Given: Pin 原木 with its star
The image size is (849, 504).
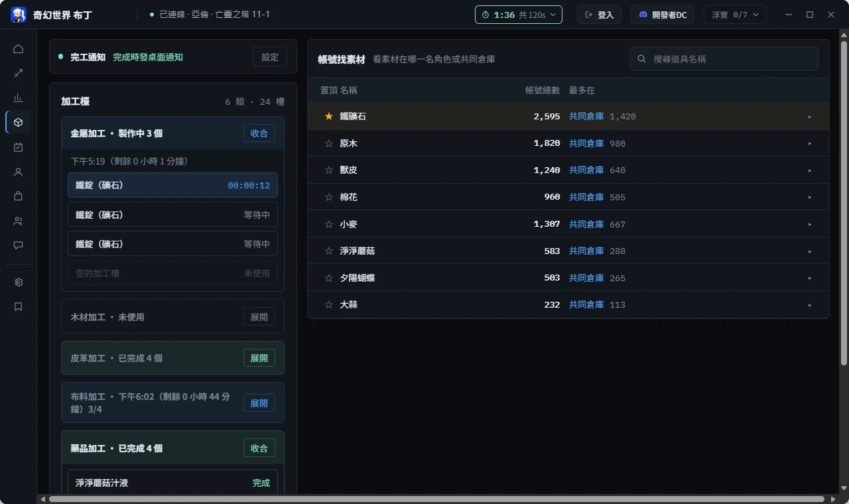Looking at the screenshot, I should click(x=328, y=143).
